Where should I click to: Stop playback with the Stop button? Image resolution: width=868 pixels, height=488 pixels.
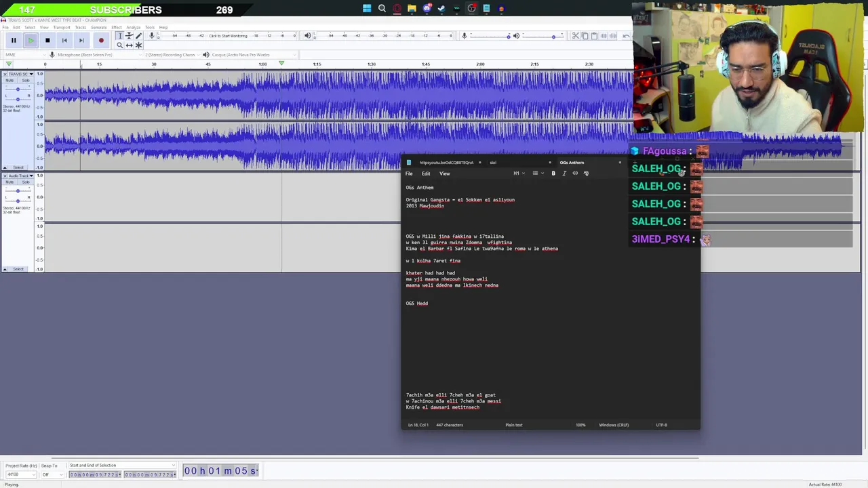coord(47,40)
